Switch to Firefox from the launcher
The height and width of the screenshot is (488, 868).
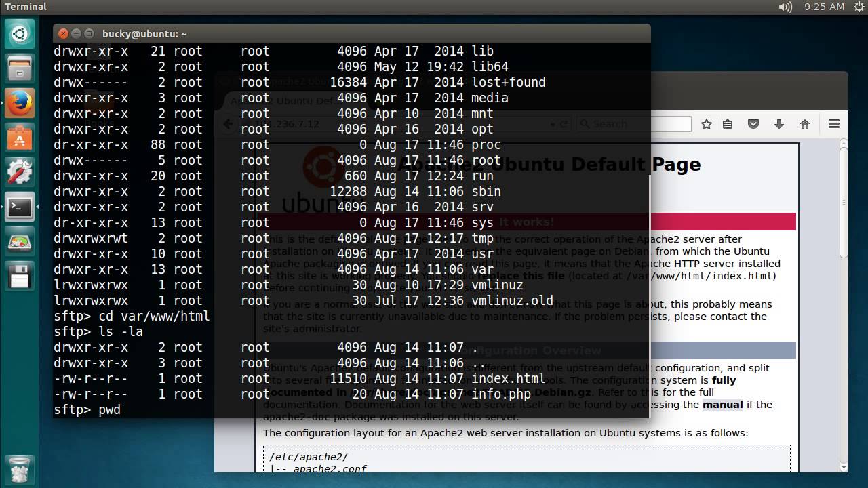point(20,104)
